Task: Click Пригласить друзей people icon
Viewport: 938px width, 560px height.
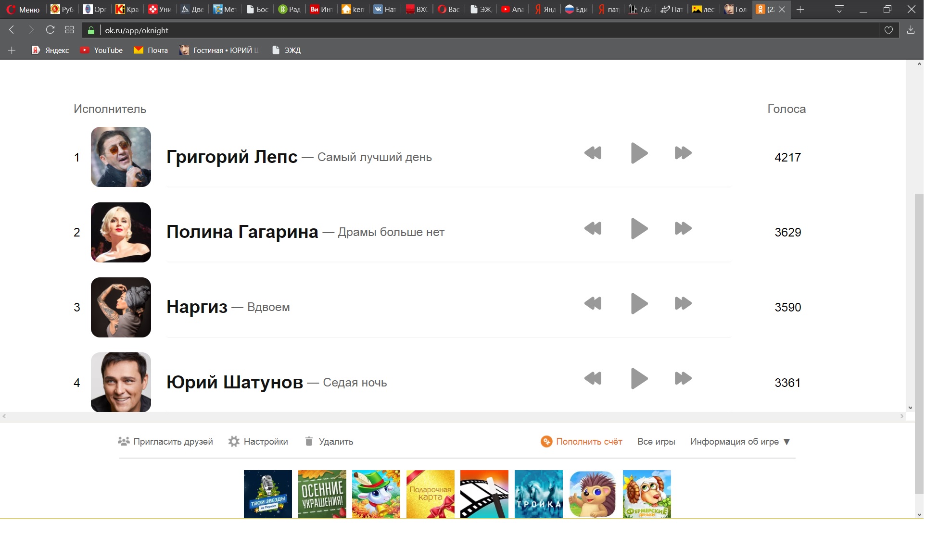Action: point(124,441)
